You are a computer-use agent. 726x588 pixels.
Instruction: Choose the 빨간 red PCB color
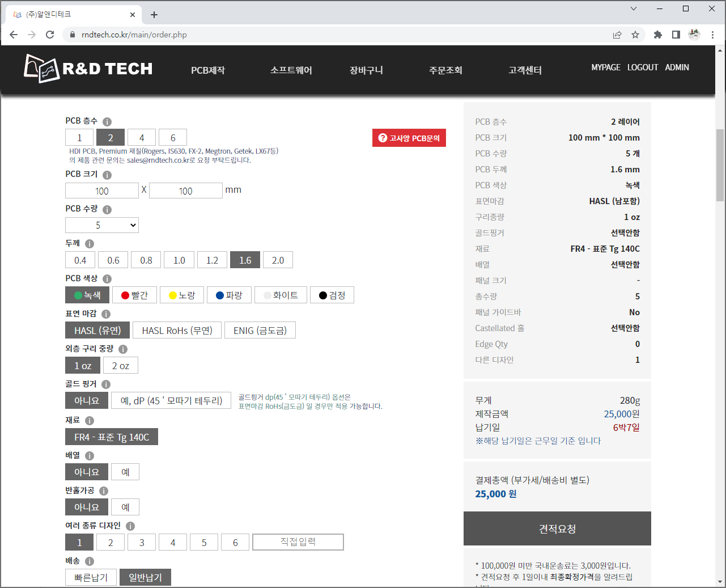134,295
